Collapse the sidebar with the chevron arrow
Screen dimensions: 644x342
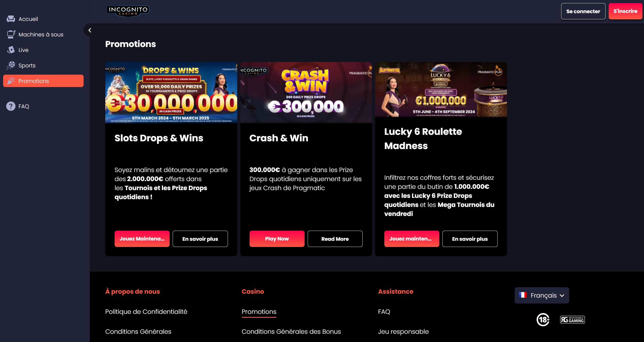click(x=90, y=30)
